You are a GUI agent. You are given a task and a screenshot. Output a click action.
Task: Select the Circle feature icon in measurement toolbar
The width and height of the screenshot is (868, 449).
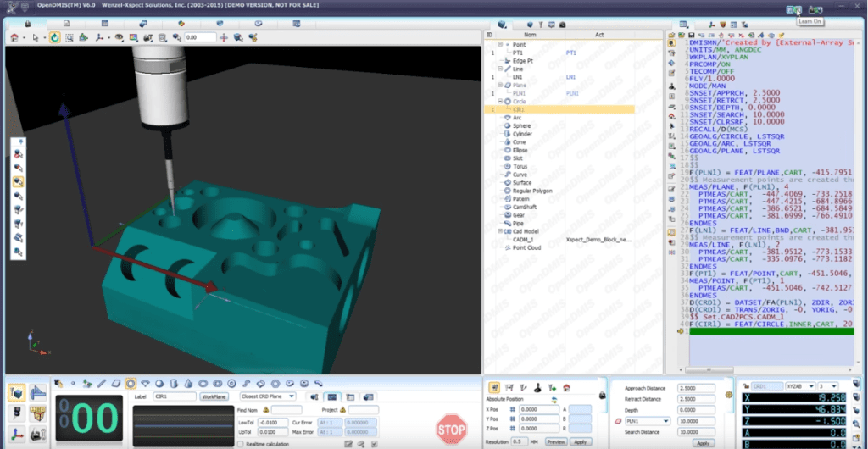(131, 384)
